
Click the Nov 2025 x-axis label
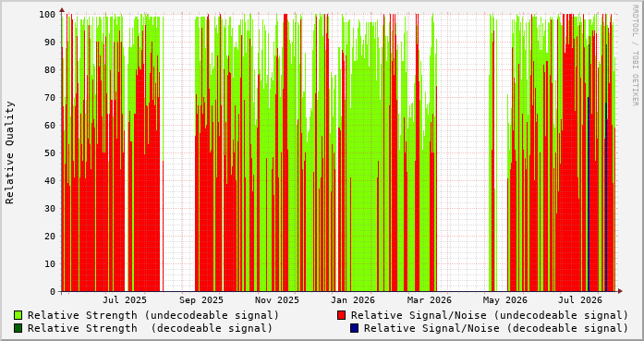(277, 300)
